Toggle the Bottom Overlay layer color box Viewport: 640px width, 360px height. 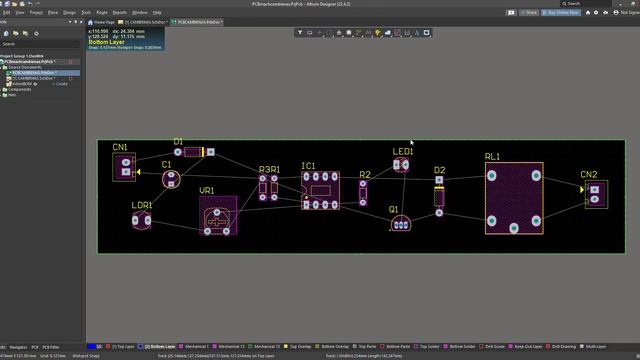[317, 347]
